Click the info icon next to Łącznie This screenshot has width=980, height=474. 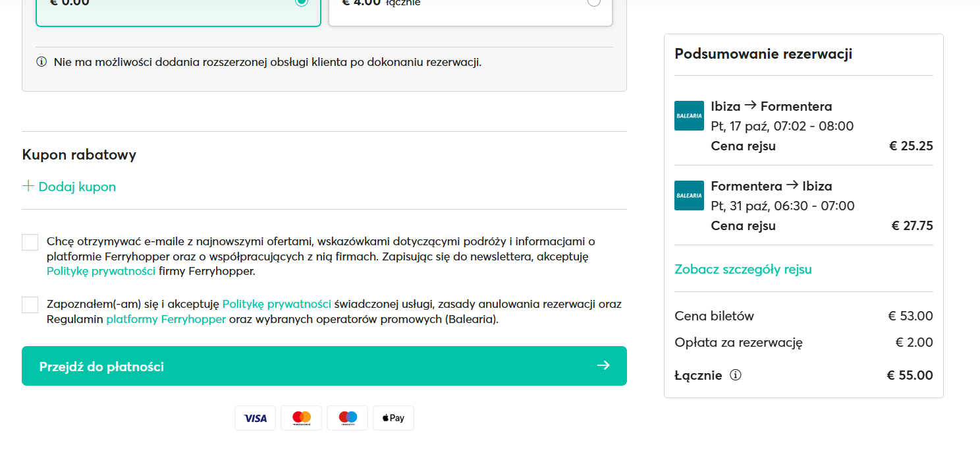pos(736,375)
